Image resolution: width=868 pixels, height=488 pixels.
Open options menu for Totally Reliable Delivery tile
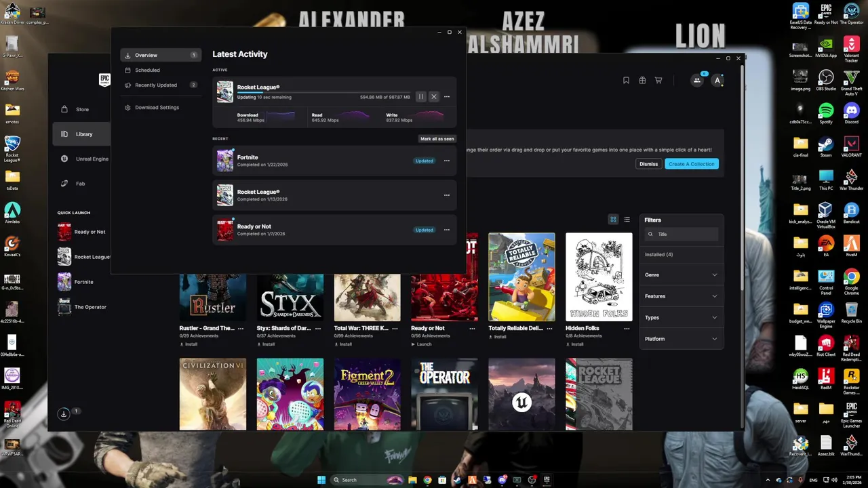(549, 328)
